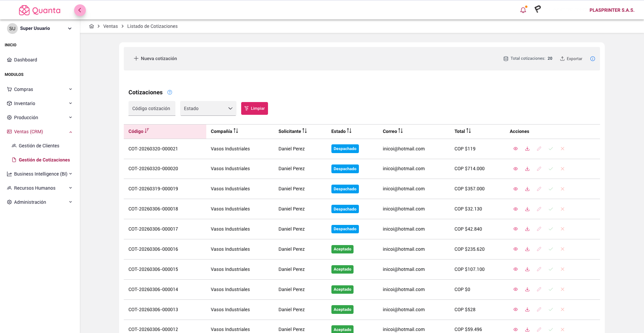Image resolution: width=644 pixels, height=333 pixels.
Task: Navigate to Ventas via the breadcrumb
Action: [x=111, y=26]
